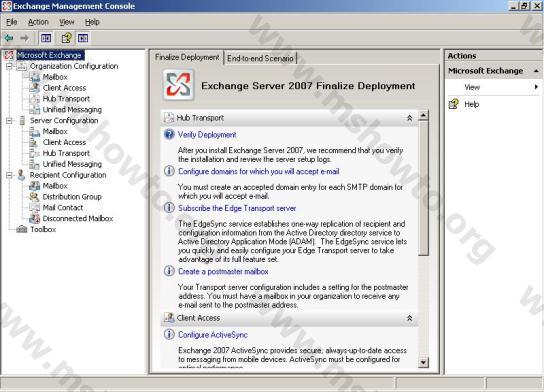Open the Help menu in menu bar
Screen dimensions: 544x392
point(92,22)
